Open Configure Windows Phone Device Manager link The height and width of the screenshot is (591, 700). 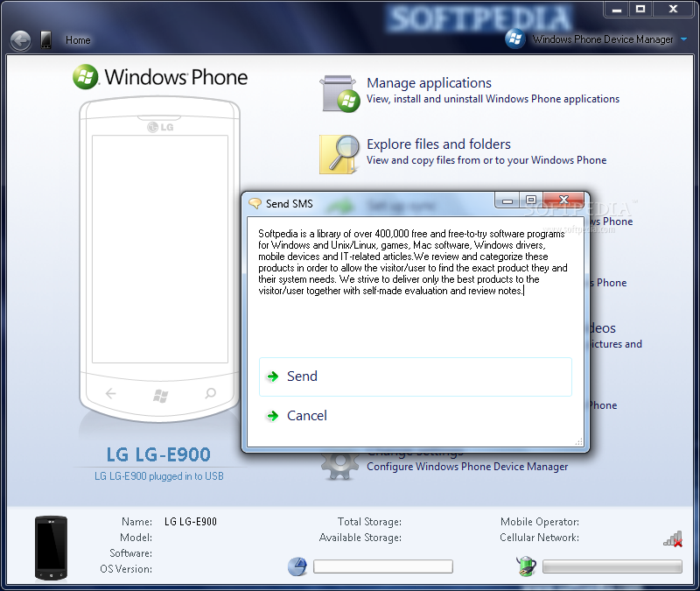click(x=467, y=467)
